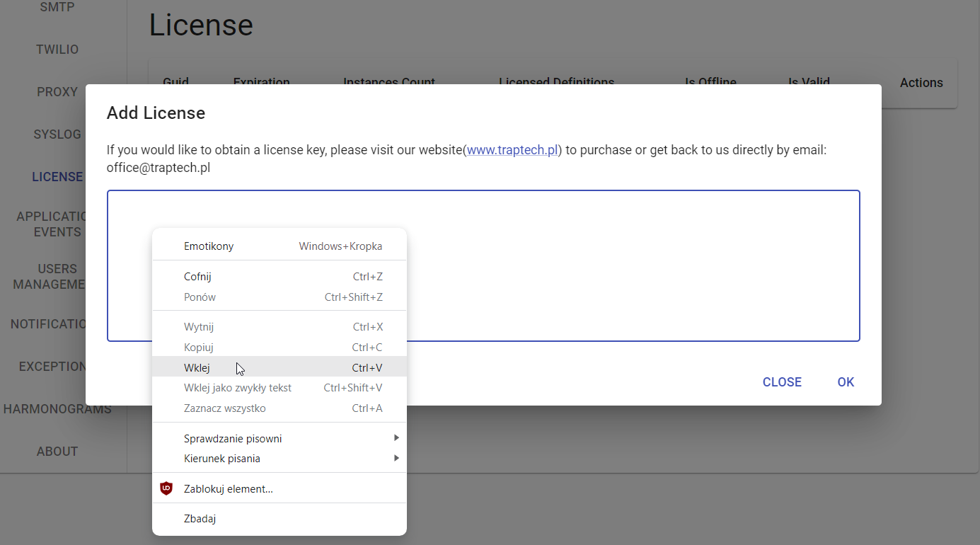Click Ponów context menu entry
Image resolution: width=980 pixels, height=545 pixels.
click(x=279, y=297)
